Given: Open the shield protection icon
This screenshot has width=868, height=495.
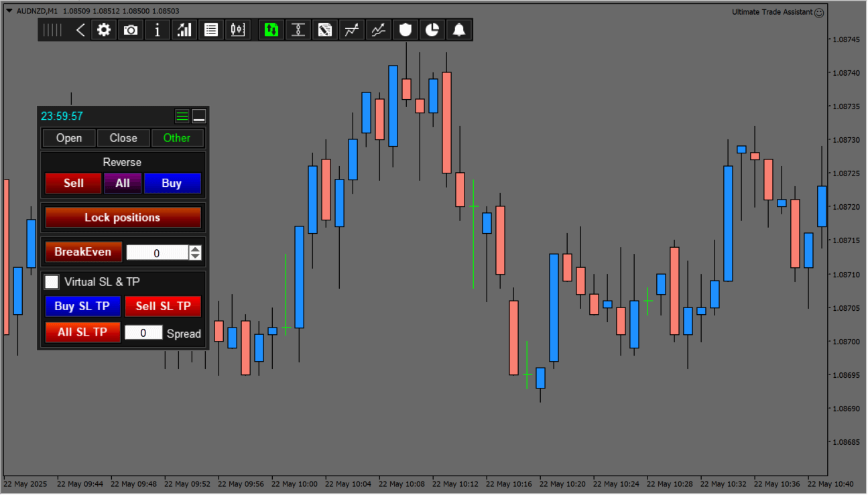Looking at the screenshot, I should tap(406, 30).
